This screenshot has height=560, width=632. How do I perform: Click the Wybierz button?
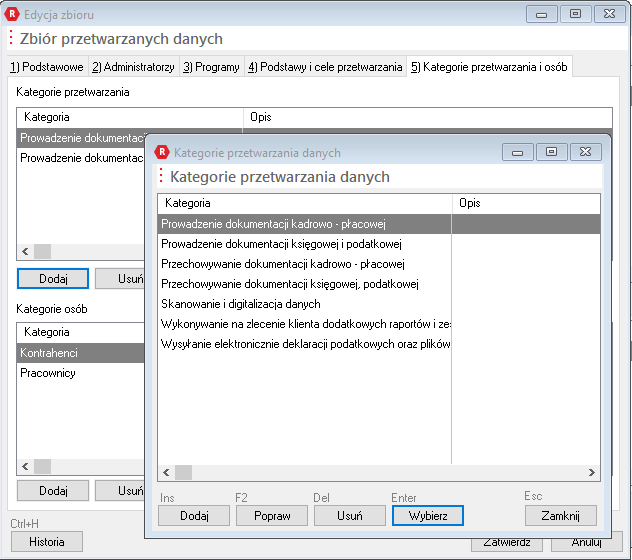427,516
